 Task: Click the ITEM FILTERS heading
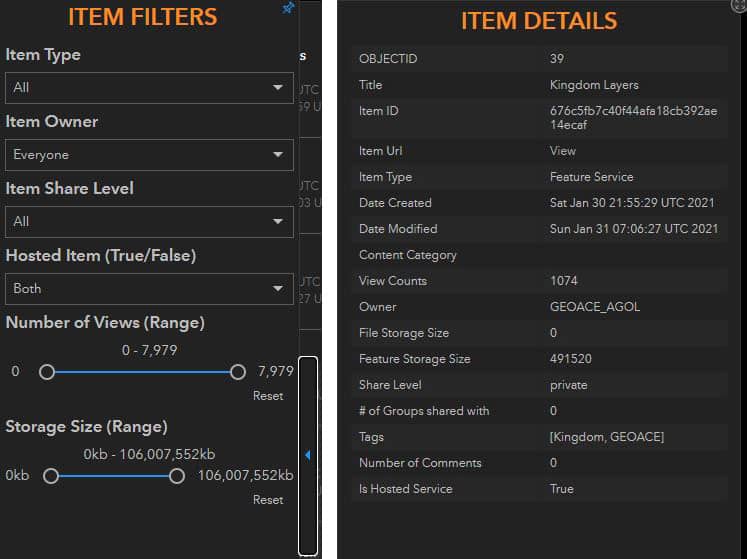click(142, 17)
